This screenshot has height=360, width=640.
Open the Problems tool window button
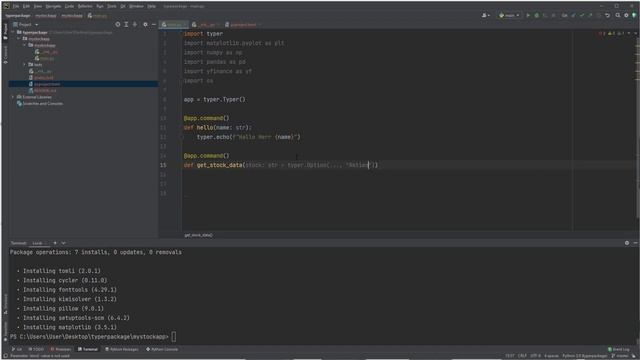pos(60,349)
